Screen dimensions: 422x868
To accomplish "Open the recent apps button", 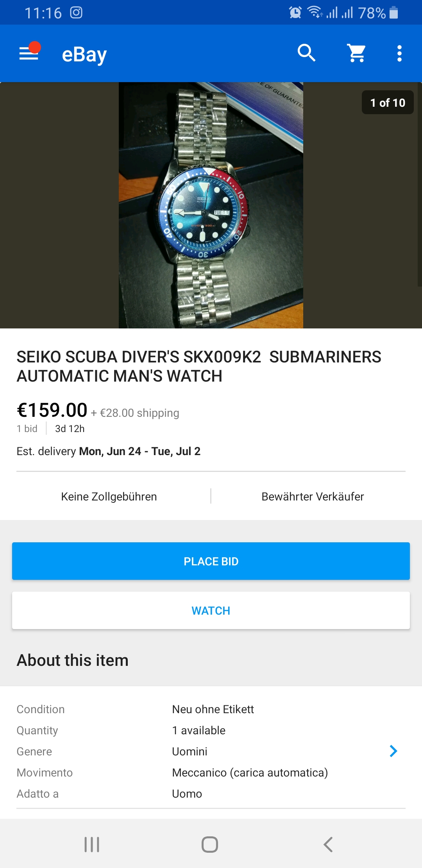I will coord(92,845).
